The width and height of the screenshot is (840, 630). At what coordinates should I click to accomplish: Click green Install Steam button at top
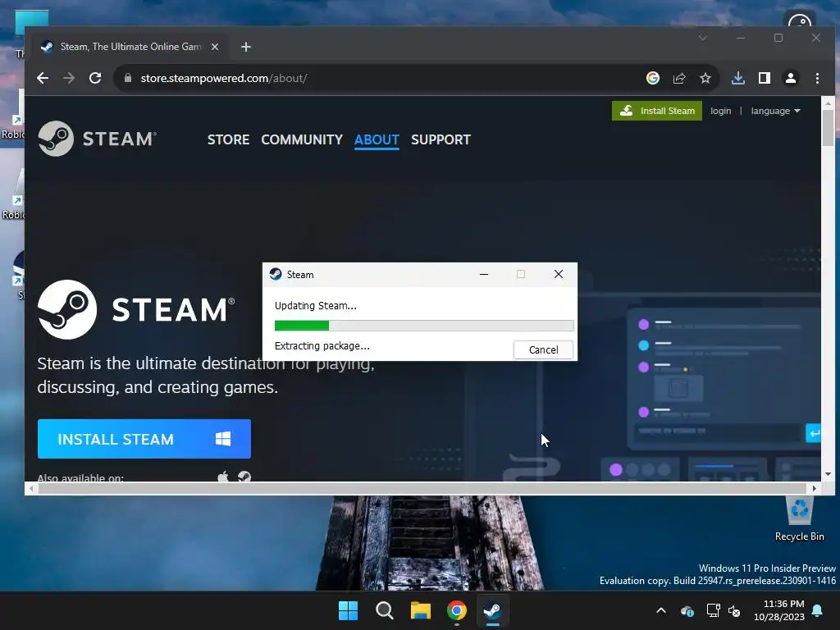click(657, 111)
